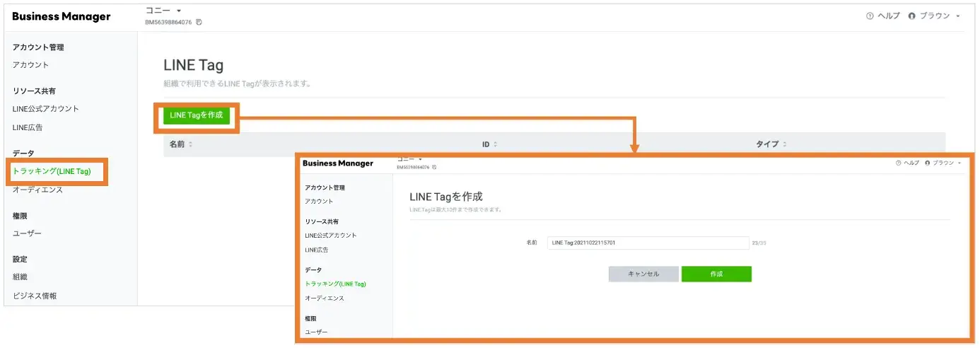Expand the コニー organization dropdown in the upper header
The image size is (980, 348).
[x=179, y=11]
